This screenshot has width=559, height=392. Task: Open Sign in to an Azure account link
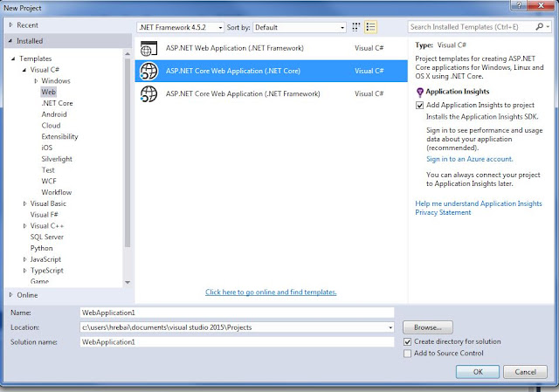470,159
